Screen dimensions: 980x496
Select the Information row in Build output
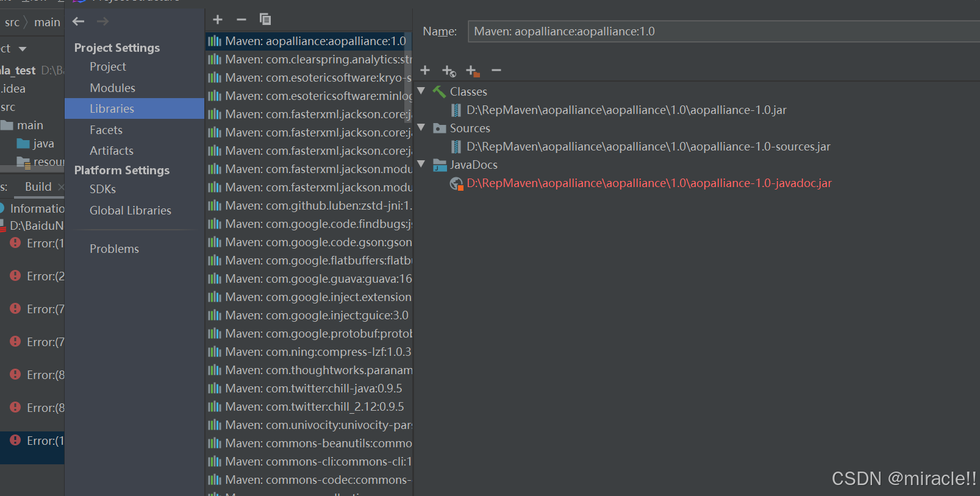point(32,208)
